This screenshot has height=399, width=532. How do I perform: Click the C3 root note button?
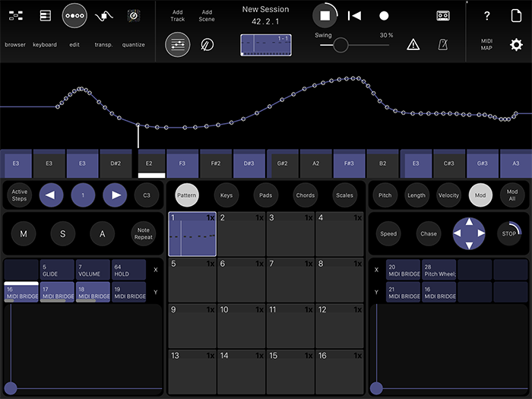[147, 195]
